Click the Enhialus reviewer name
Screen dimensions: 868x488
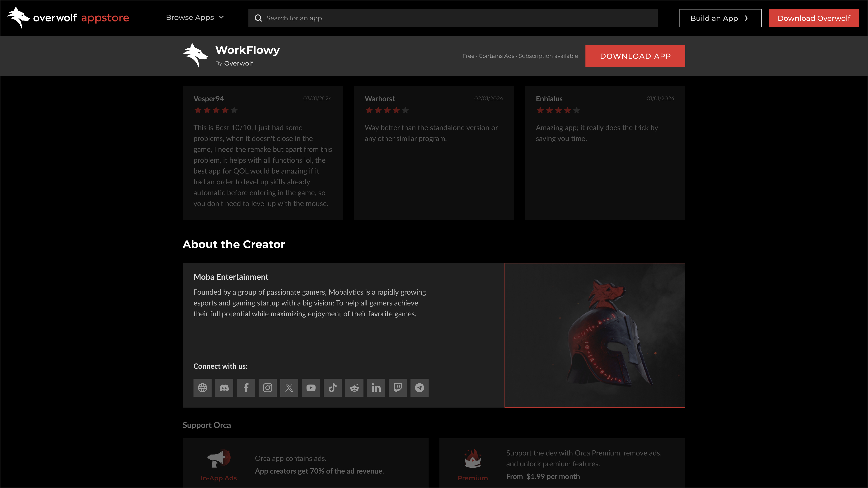[x=549, y=99]
